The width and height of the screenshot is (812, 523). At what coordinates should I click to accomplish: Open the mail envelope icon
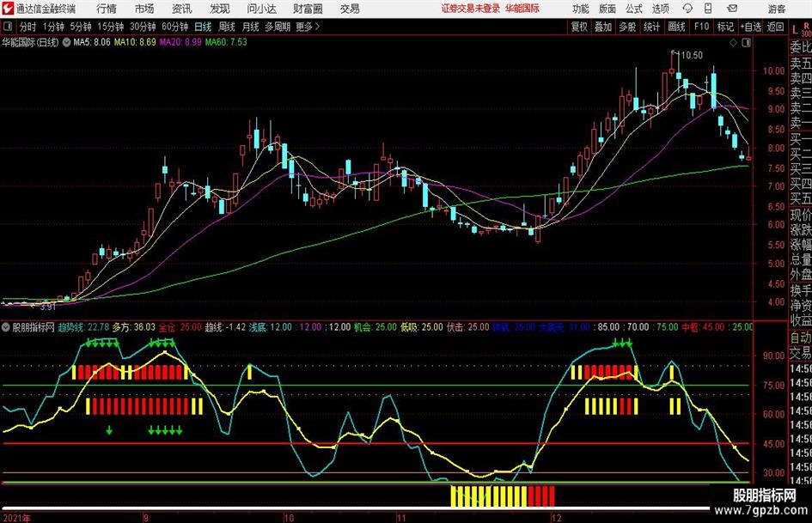pyautogui.click(x=732, y=9)
